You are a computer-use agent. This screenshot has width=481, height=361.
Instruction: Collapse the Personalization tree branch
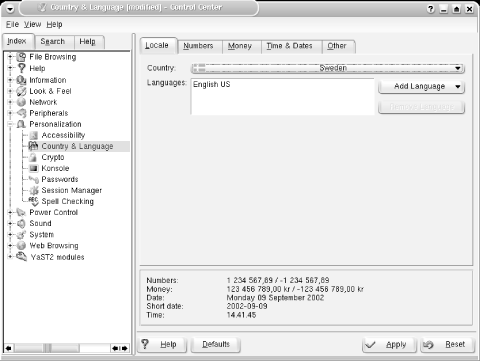10,124
